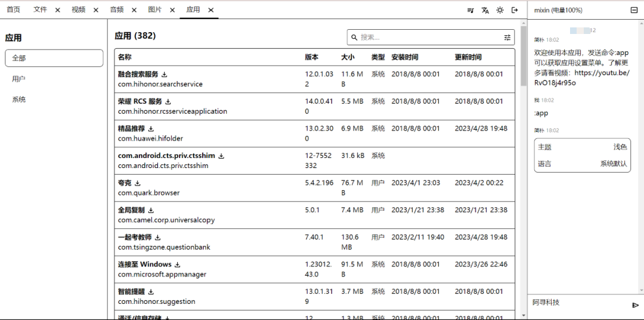Click the 130.6 MB size cell
This screenshot has height=320, width=644.
click(350, 242)
